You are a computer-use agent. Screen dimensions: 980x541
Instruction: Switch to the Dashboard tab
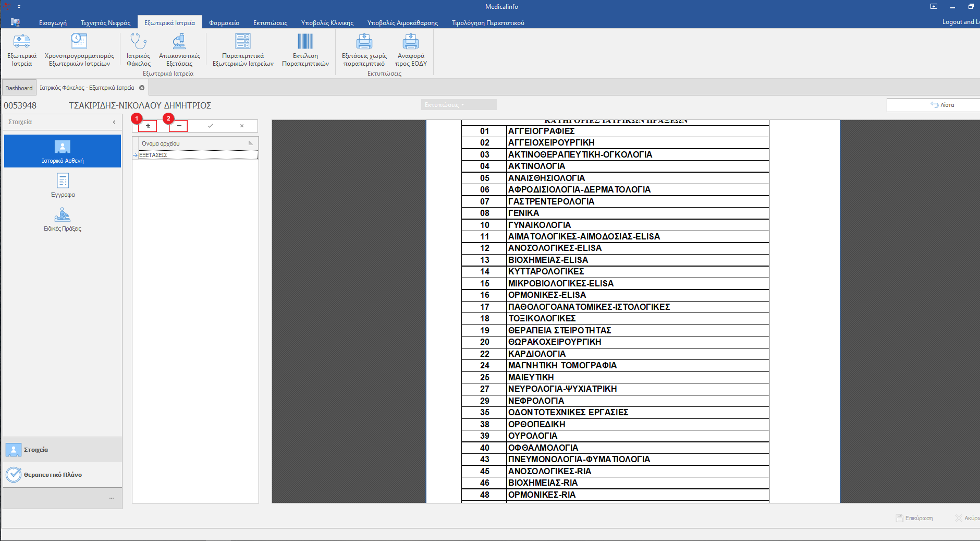(19, 88)
